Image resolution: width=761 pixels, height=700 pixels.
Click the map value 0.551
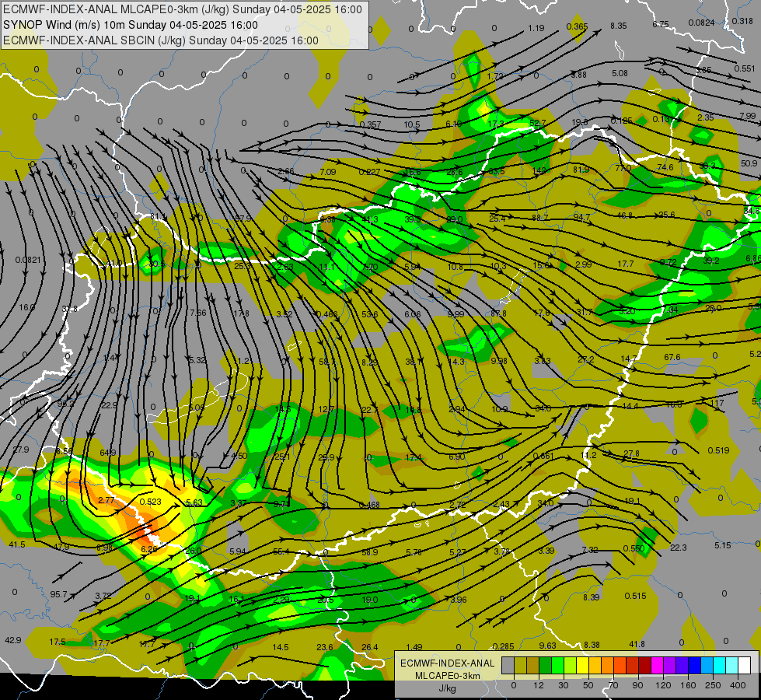[745, 68]
